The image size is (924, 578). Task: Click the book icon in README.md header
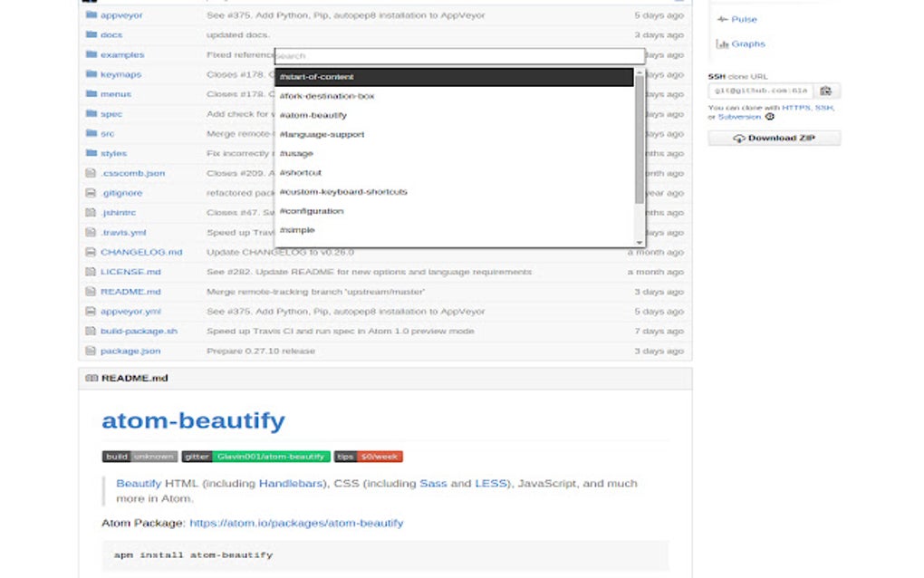pyautogui.click(x=91, y=378)
